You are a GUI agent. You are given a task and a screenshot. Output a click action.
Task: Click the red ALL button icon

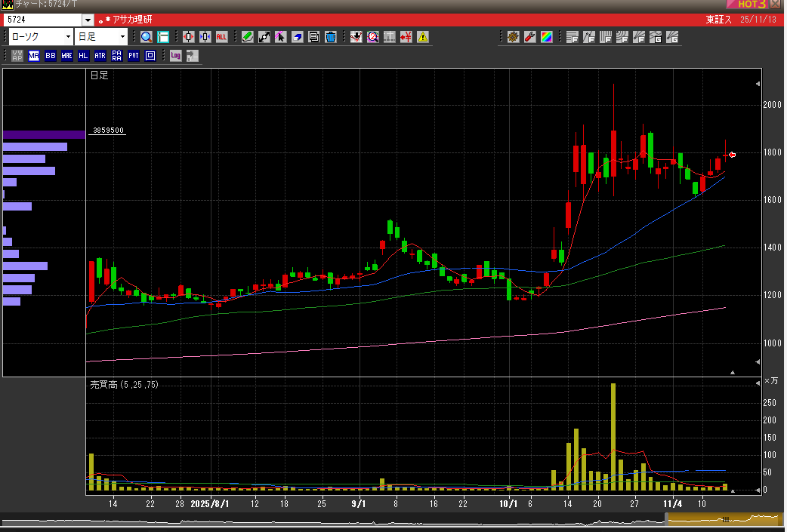[x=221, y=36]
